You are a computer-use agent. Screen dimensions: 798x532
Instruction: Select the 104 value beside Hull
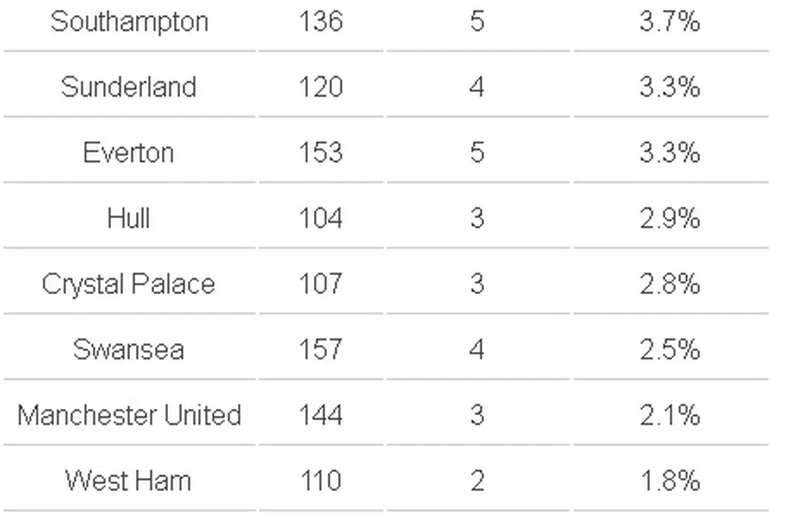[x=321, y=219]
